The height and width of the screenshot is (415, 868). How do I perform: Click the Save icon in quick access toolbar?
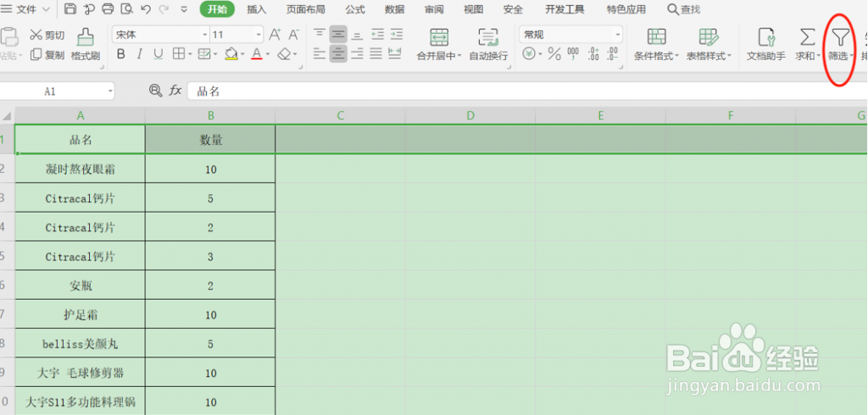(70, 8)
